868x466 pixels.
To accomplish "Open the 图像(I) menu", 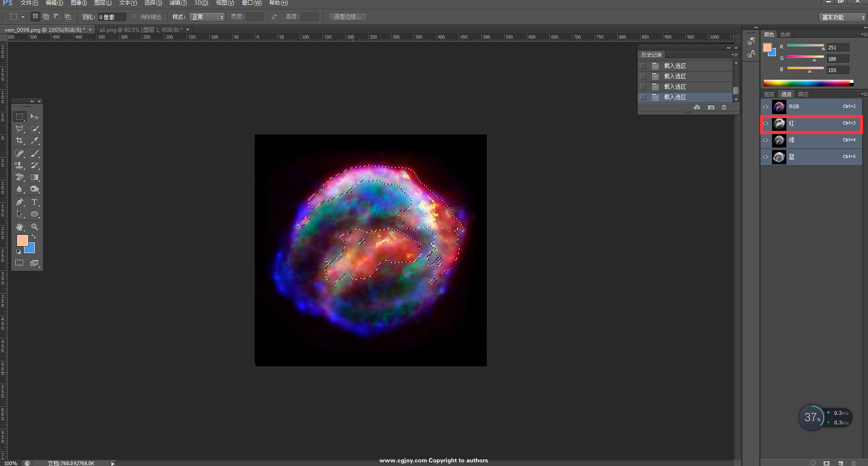I will (x=79, y=3).
